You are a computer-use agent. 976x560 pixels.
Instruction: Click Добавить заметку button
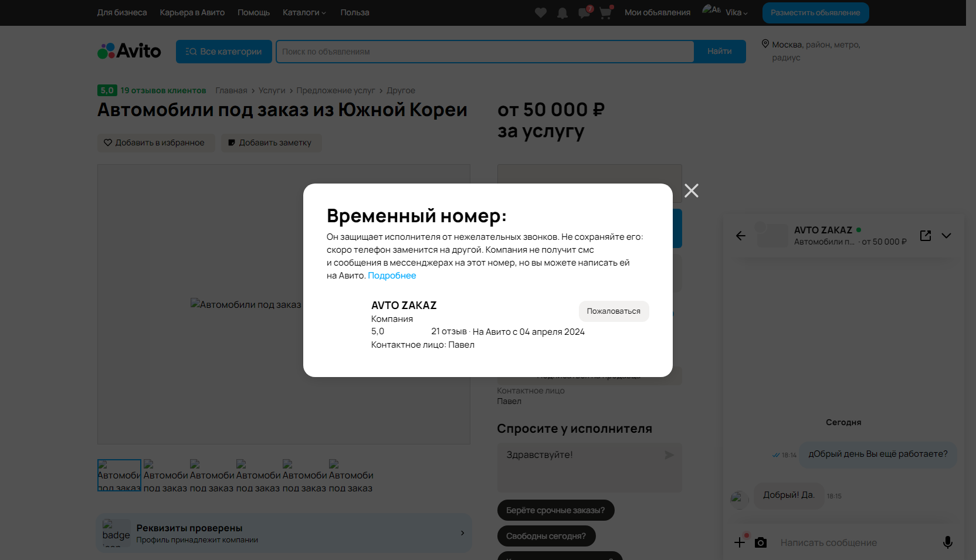pyautogui.click(x=271, y=142)
